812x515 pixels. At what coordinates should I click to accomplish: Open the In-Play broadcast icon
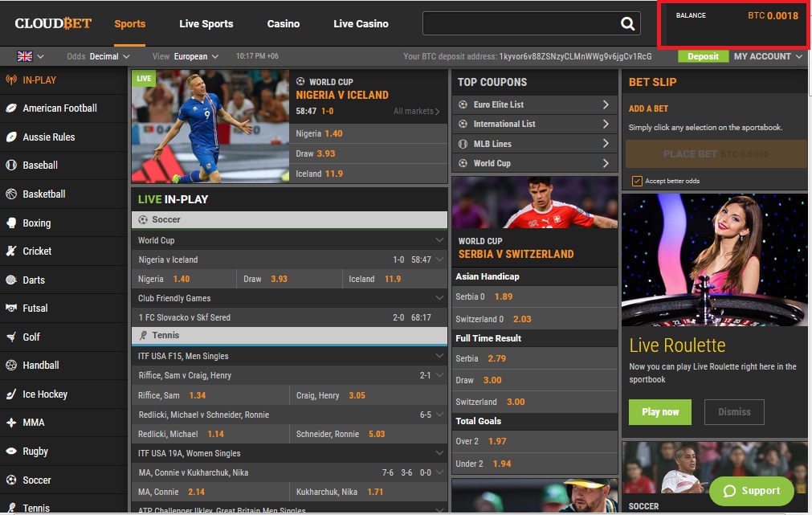(x=11, y=80)
